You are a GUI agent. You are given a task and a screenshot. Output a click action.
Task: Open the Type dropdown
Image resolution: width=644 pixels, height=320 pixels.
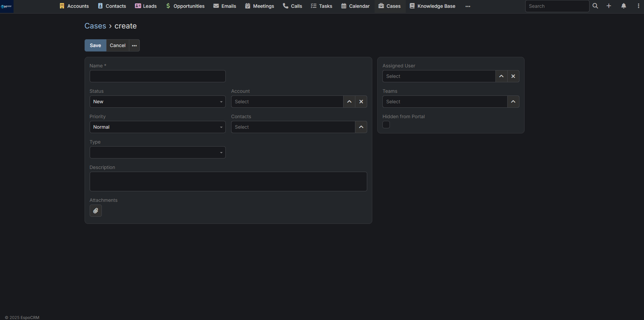click(157, 152)
